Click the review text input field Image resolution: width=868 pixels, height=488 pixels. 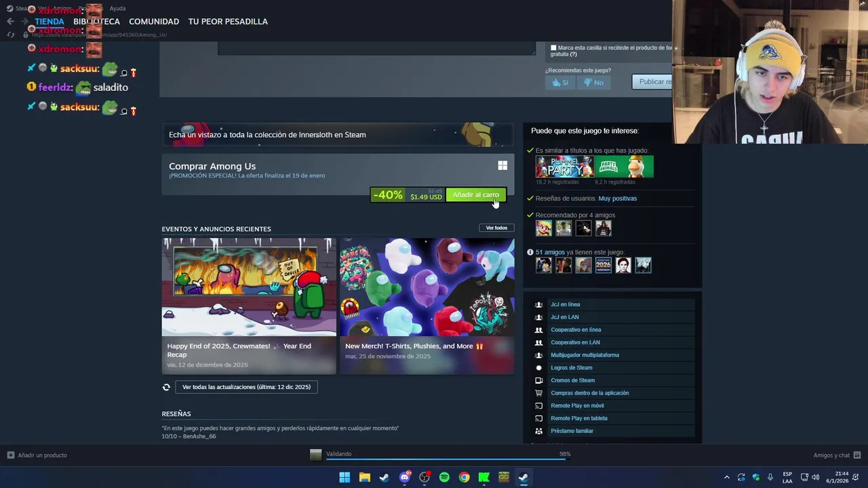[377, 48]
